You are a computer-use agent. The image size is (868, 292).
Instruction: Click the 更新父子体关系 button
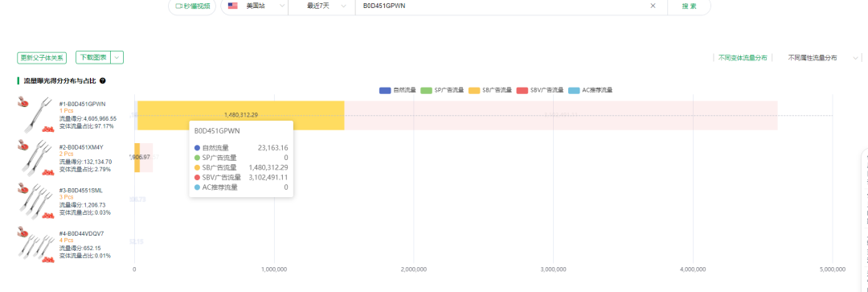42,57
